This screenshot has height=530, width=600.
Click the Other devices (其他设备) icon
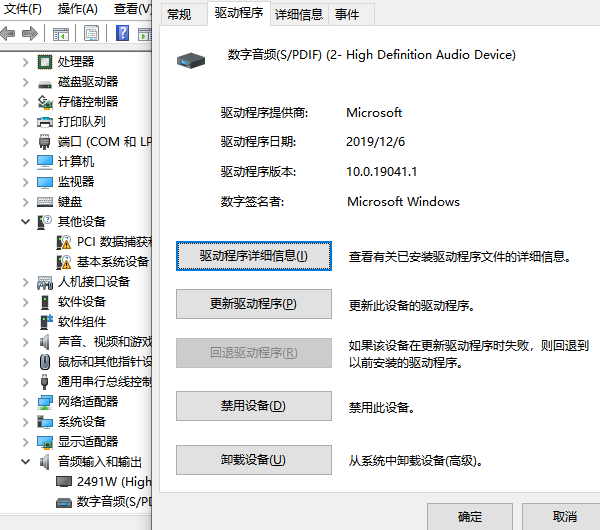(44, 222)
